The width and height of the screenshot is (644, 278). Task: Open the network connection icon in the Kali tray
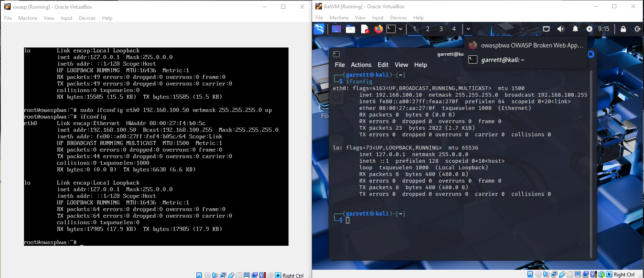[546, 29]
